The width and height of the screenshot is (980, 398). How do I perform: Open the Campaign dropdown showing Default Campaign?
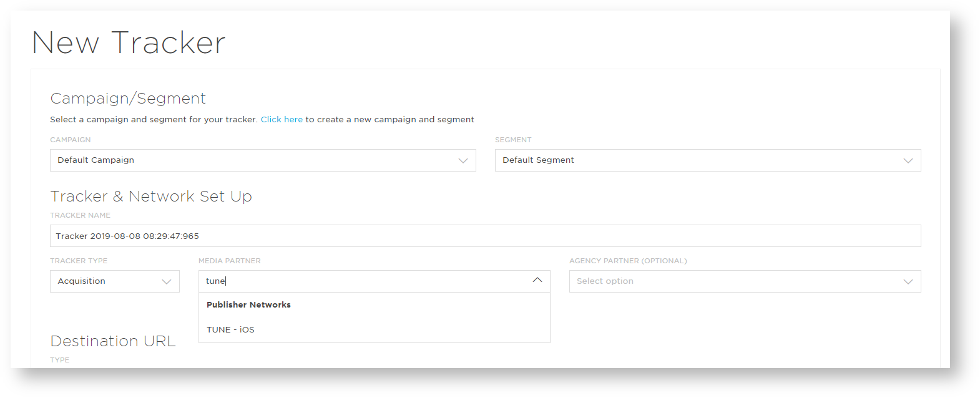point(263,160)
